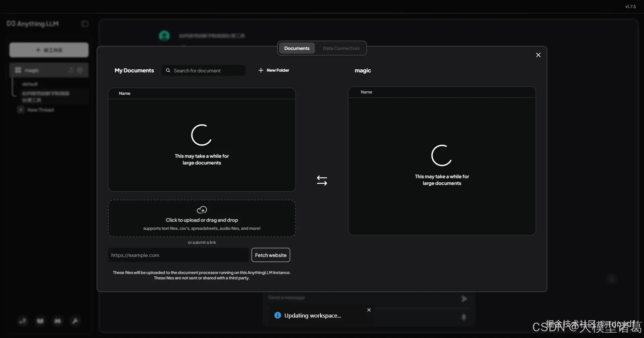Click the blue info icon in toast

[x=278, y=315]
